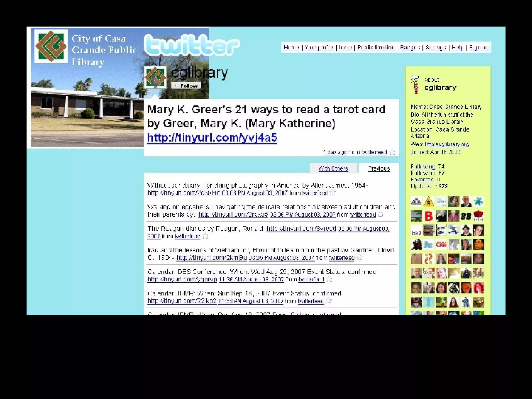Open the blue puzzle-piece asterisk avatar

(478, 201)
